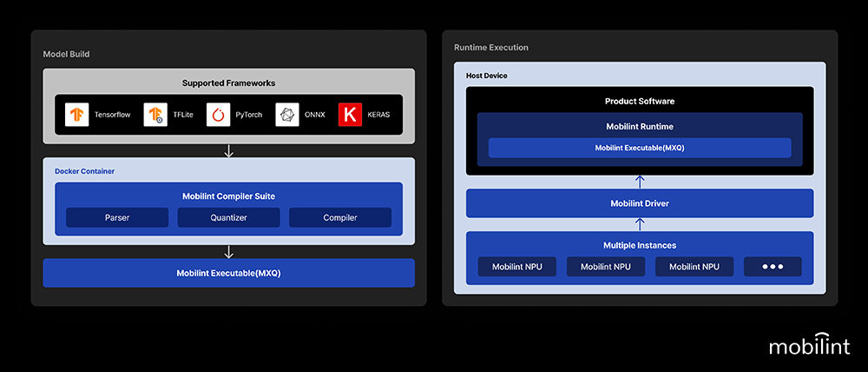Click the Tensorflow logo icon
The image size is (868, 372).
(x=77, y=115)
